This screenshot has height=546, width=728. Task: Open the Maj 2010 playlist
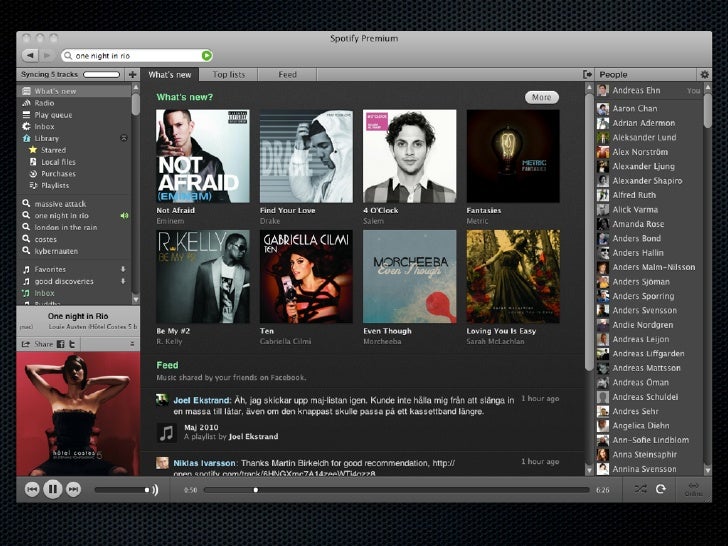[x=201, y=428]
